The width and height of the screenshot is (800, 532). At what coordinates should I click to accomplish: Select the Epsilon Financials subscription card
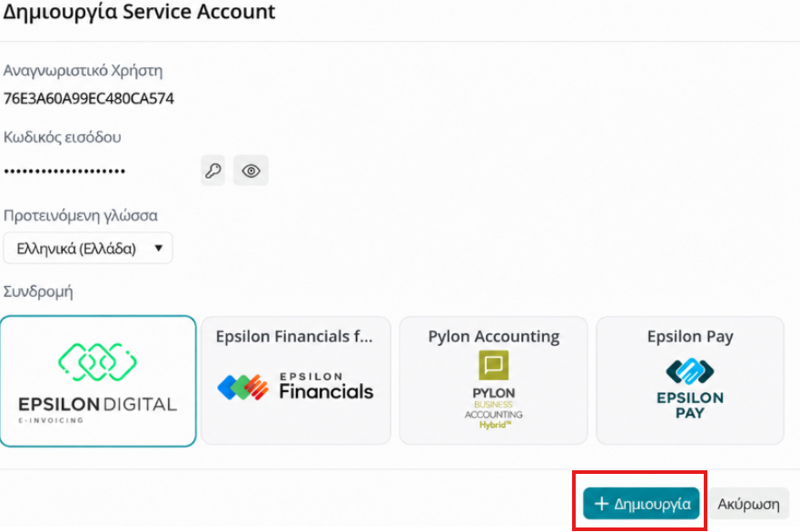pyautogui.click(x=296, y=380)
